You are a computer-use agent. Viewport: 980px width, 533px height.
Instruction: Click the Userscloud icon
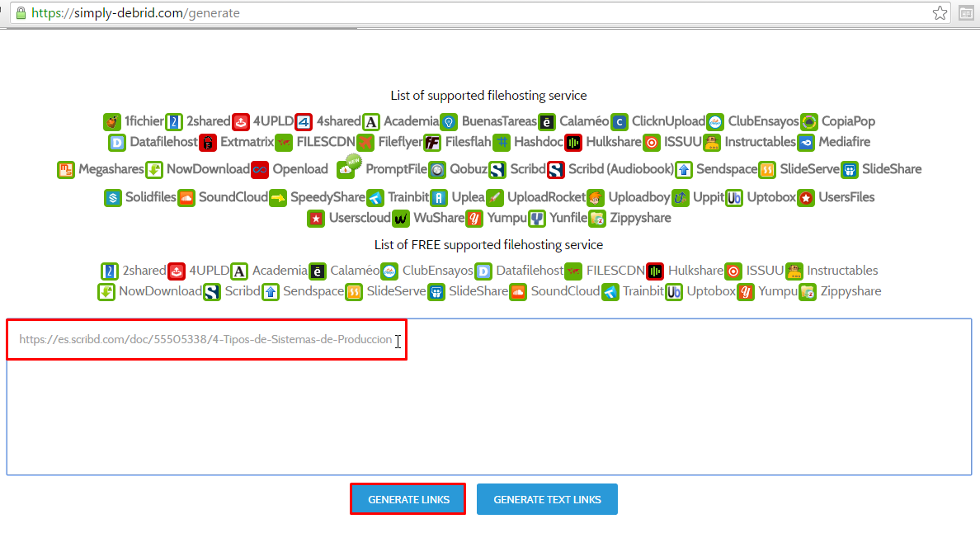pyautogui.click(x=316, y=219)
